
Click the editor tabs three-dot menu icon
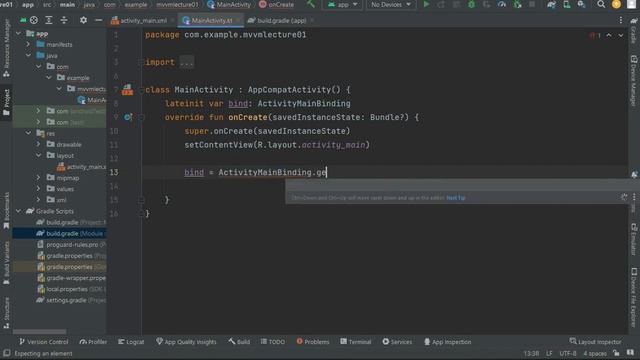click(x=621, y=20)
